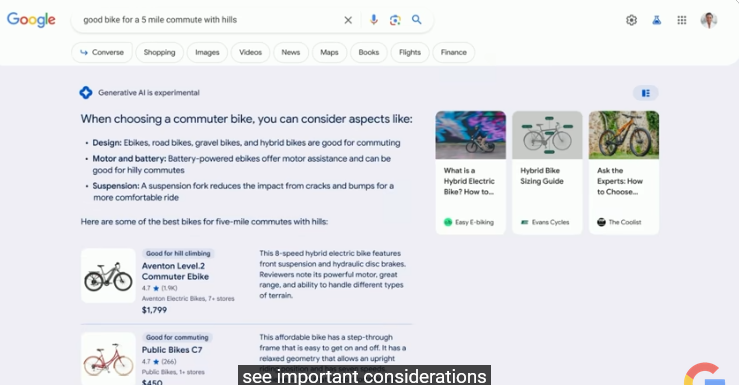
Task: Submit search with the magnifier icon
Action: (x=417, y=20)
